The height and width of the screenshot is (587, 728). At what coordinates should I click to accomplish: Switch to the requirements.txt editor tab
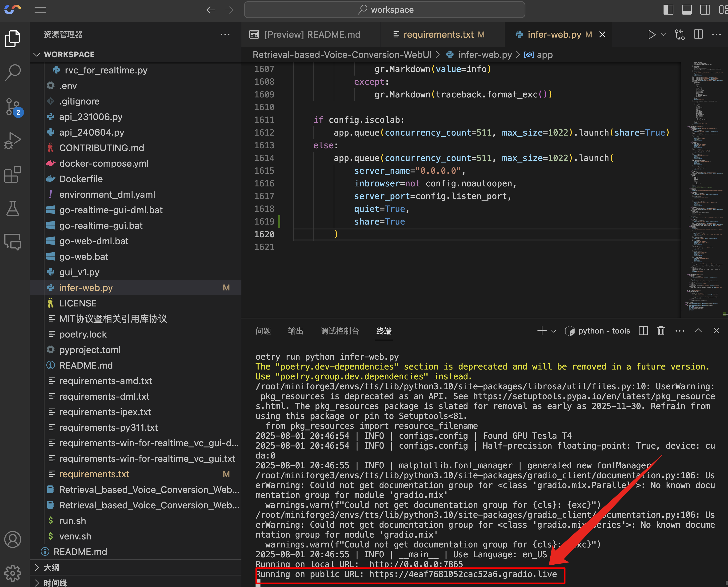tap(438, 35)
